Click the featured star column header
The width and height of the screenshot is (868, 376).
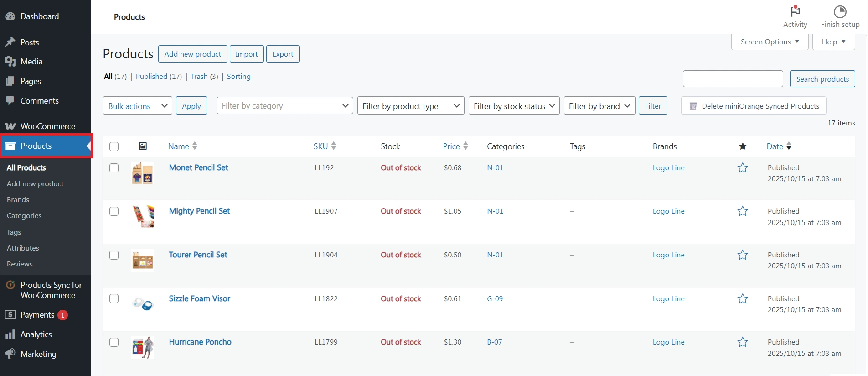[x=743, y=146]
